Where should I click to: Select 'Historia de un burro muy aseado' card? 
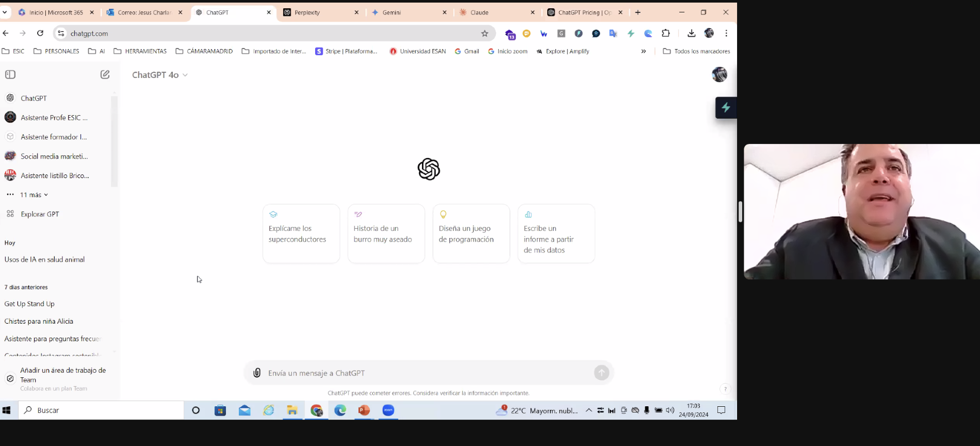point(386,233)
